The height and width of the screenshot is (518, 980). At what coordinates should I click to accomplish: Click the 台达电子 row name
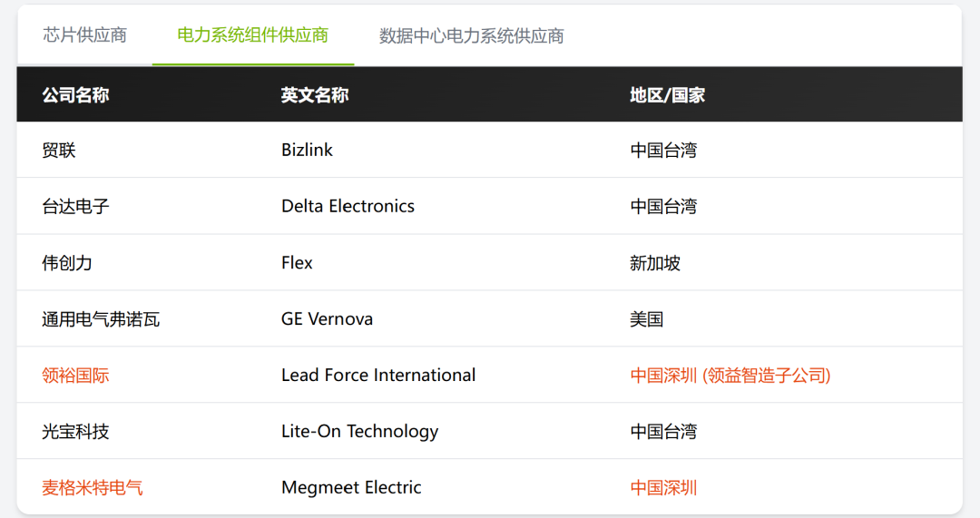pyautogui.click(x=75, y=207)
